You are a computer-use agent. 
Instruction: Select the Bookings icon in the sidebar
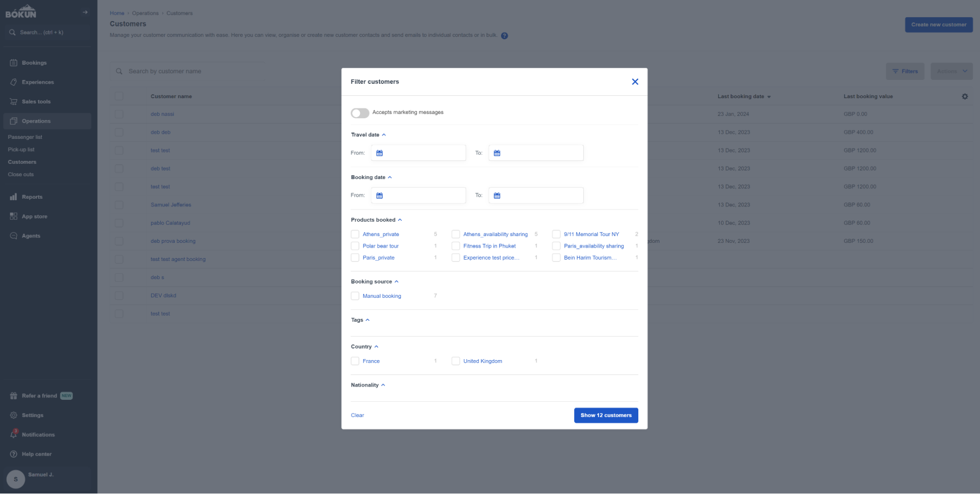[13, 62]
